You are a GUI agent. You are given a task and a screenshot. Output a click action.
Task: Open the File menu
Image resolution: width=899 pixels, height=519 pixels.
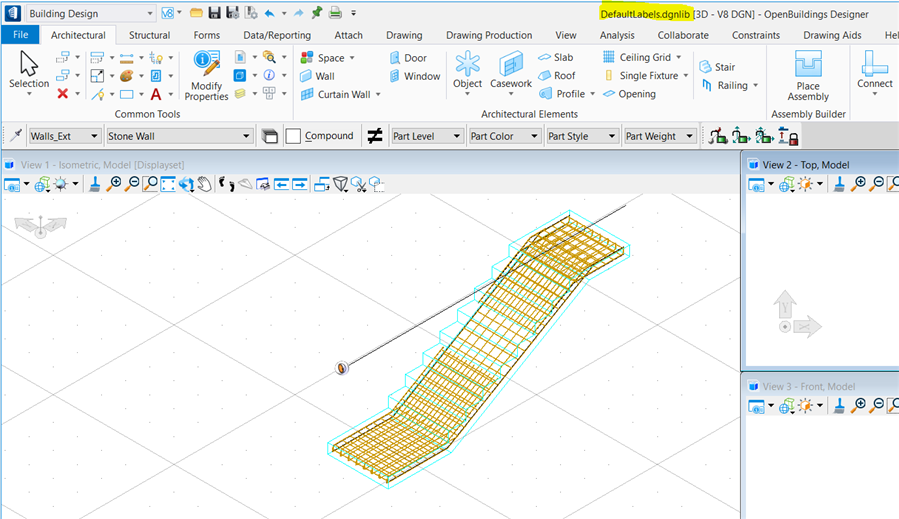(20, 35)
